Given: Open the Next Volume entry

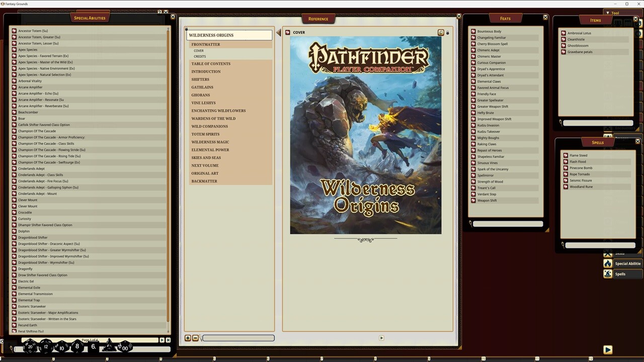Looking at the screenshot, I should point(205,165).
